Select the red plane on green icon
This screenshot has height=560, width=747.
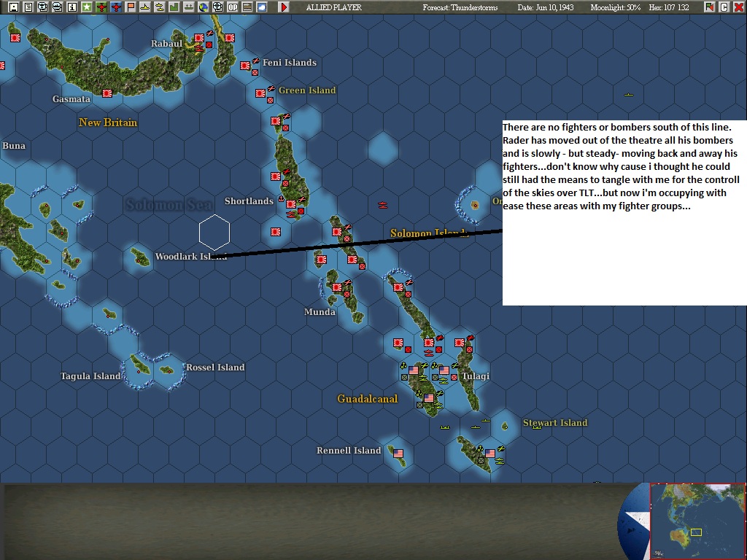[x=101, y=7]
